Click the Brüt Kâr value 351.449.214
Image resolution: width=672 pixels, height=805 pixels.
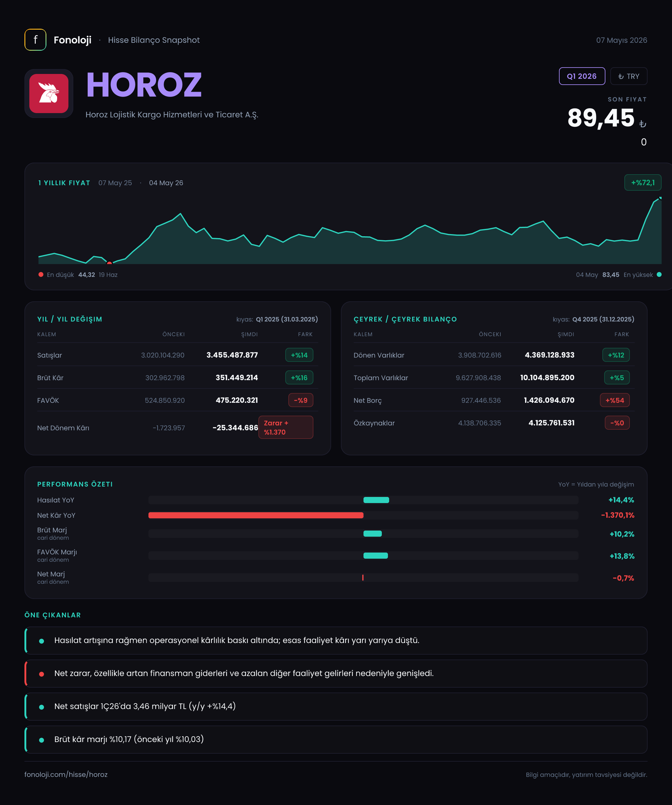coord(236,377)
